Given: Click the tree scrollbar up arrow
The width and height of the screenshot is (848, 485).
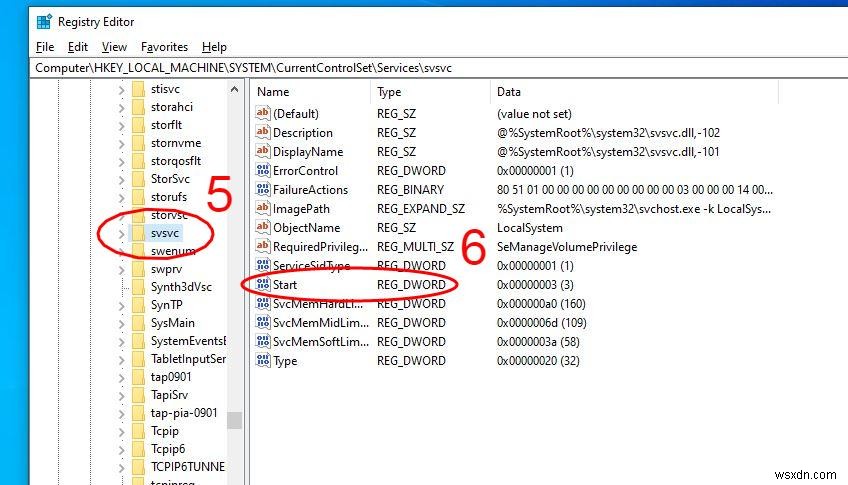Looking at the screenshot, I should 234,89.
